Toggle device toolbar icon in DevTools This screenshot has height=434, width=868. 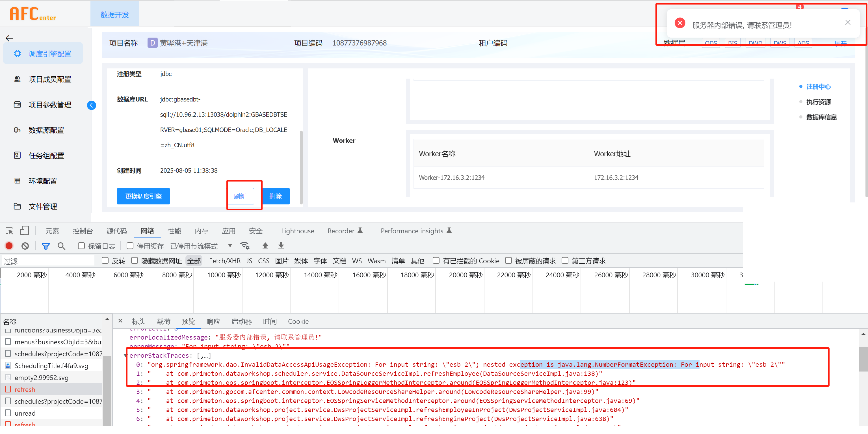click(24, 231)
